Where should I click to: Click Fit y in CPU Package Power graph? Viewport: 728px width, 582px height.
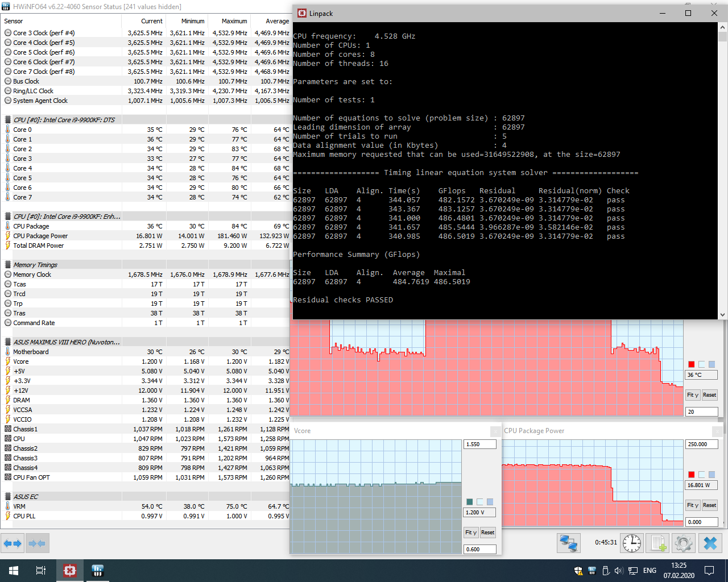click(x=693, y=505)
